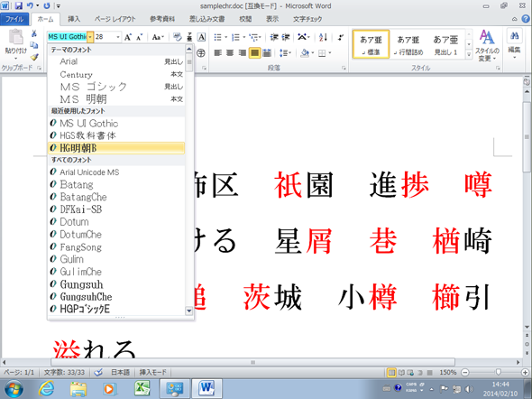Toggle show paragraph marks button
This screenshot has width=532, height=399.
point(340,37)
